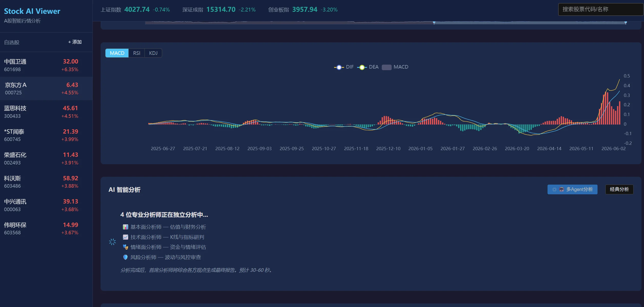This screenshot has height=307, width=644.
Task: Click the AI 智能分析 section heading
Action: click(124, 190)
